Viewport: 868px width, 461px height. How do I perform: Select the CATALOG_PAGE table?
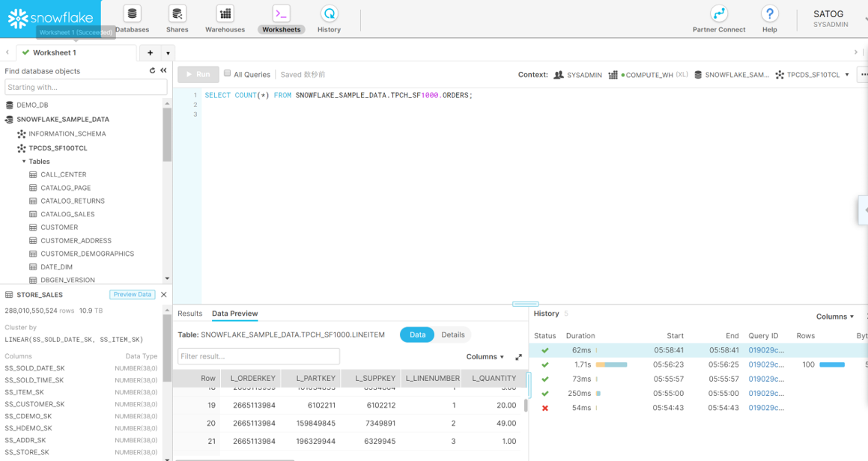point(65,188)
